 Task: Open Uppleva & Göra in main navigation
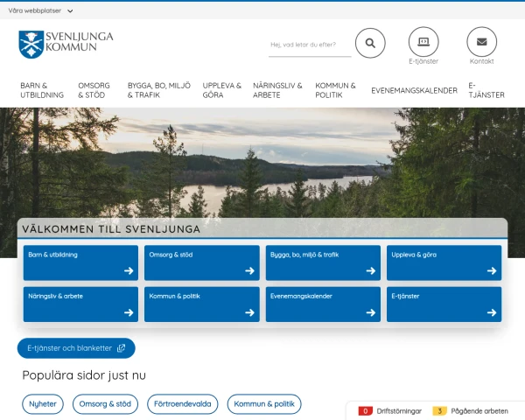click(x=221, y=90)
